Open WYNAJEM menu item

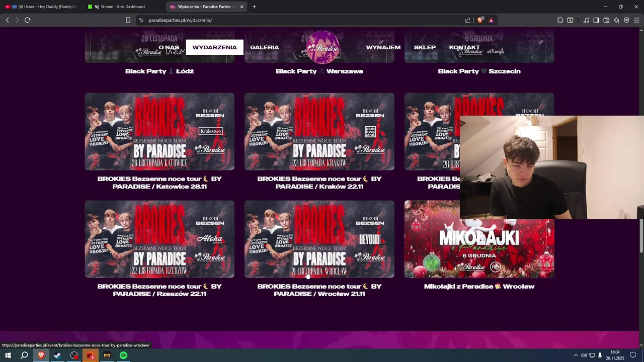point(383,47)
